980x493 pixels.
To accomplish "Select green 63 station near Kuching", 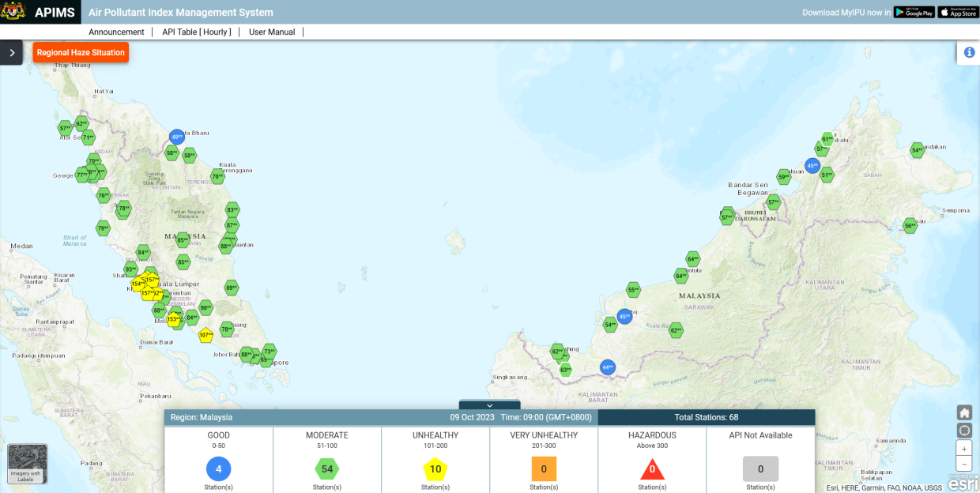I will pos(565,369).
